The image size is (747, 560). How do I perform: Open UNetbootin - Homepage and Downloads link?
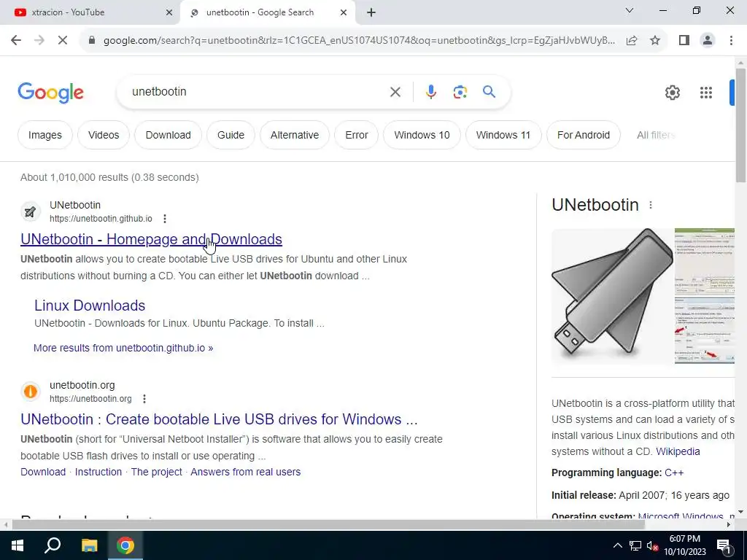point(151,239)
